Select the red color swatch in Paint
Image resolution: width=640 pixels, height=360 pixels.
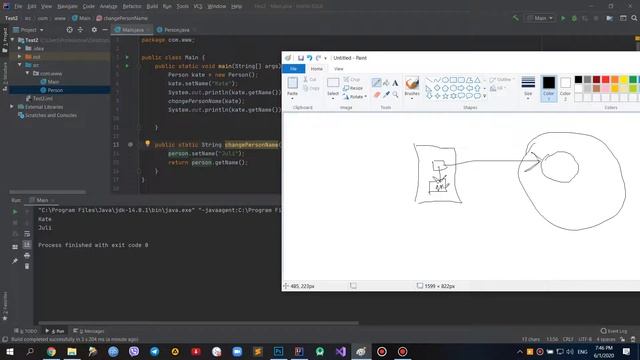coord(606,79)
